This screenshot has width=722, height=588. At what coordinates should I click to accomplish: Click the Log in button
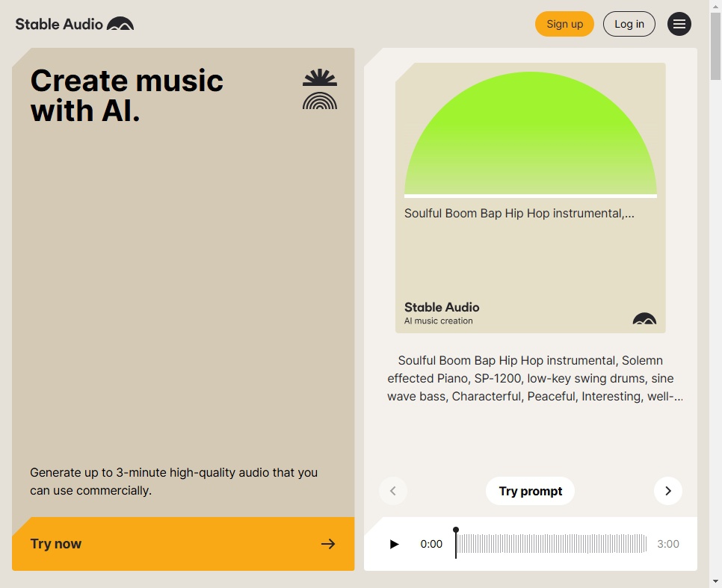(x=629, y=24)
